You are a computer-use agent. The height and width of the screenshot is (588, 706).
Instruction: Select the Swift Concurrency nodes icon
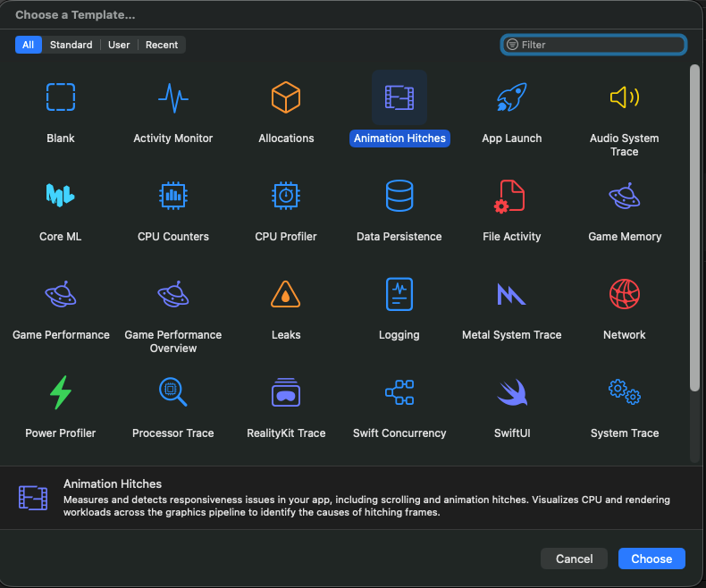tap(399, 392)
